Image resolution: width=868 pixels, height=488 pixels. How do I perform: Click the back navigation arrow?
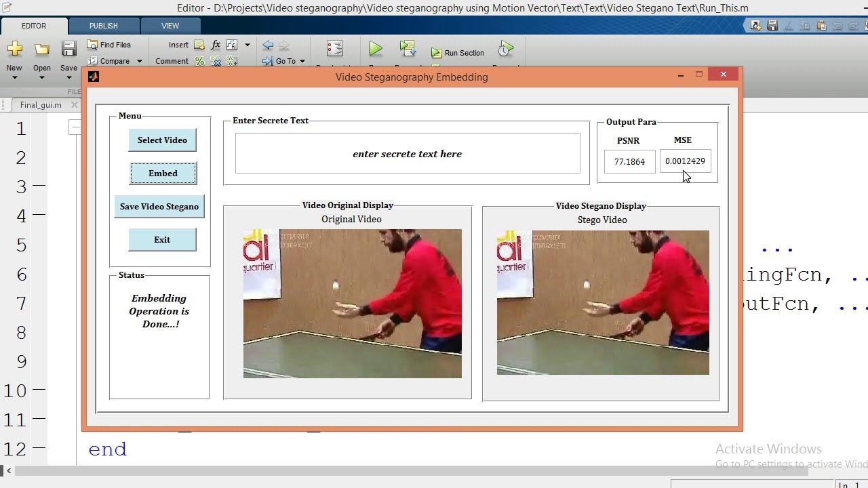tap(268, 45)
